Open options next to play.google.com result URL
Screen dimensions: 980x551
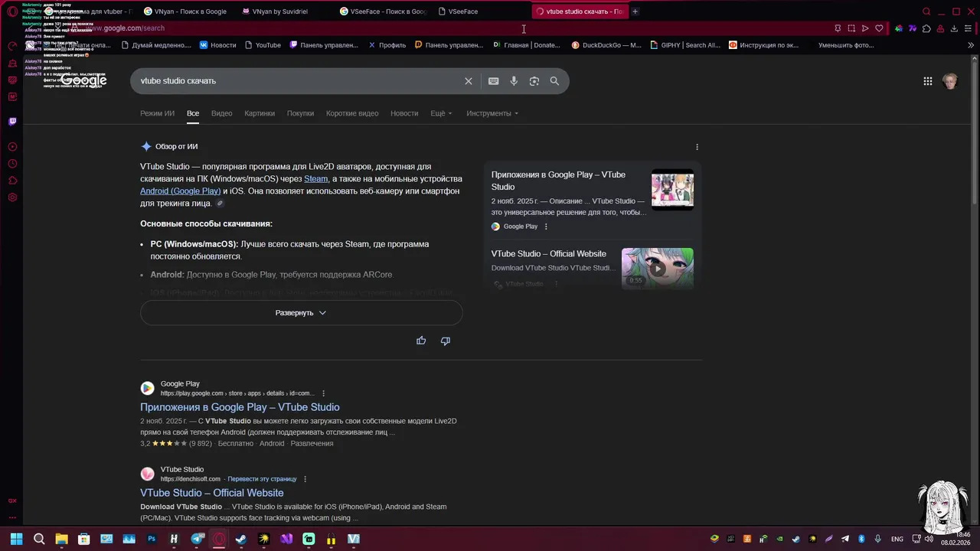[x=323, y=393]
